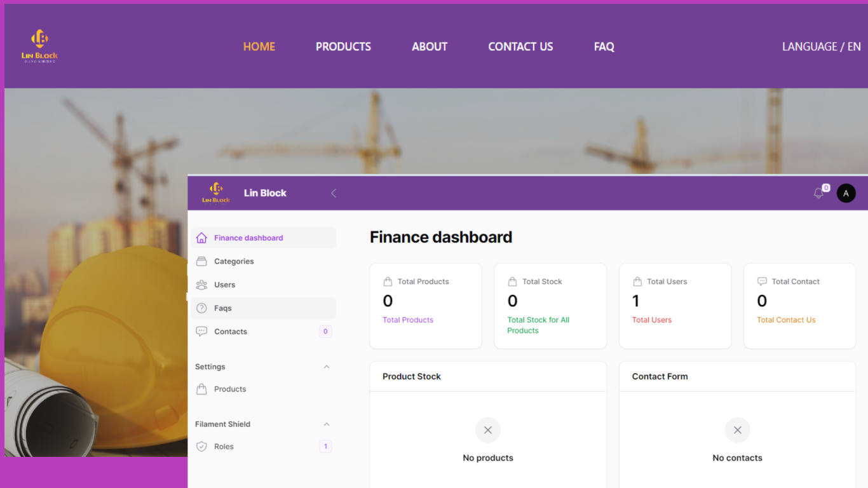
Task: Click the Roles shield icon
Action: tap(201, 447)
